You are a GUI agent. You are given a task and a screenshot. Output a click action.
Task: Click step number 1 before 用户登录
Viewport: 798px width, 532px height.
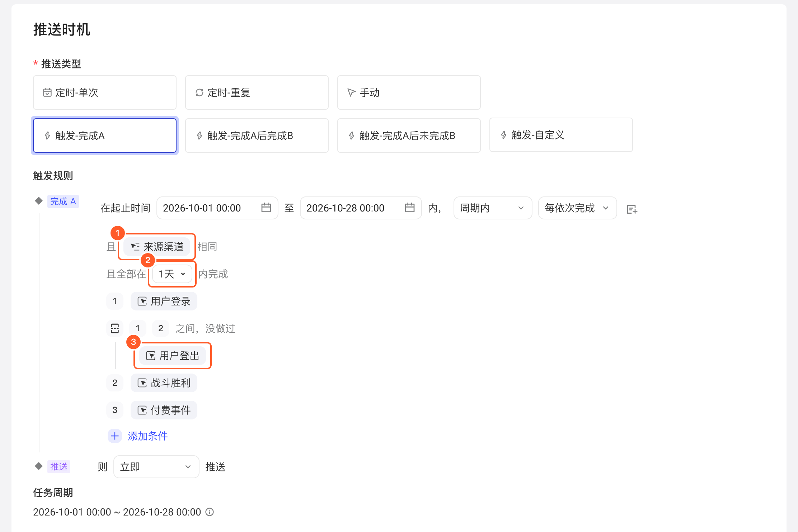point(115,301)
